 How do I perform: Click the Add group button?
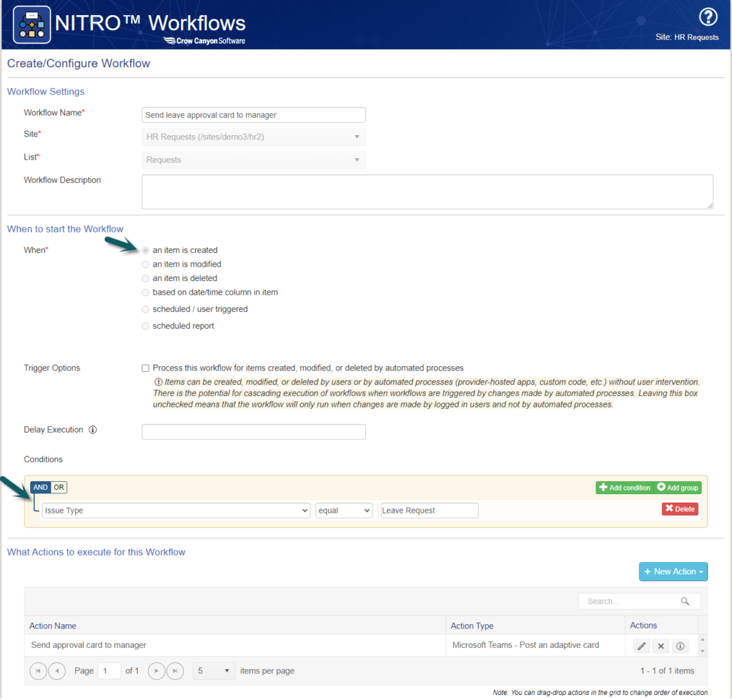(678, 488)
